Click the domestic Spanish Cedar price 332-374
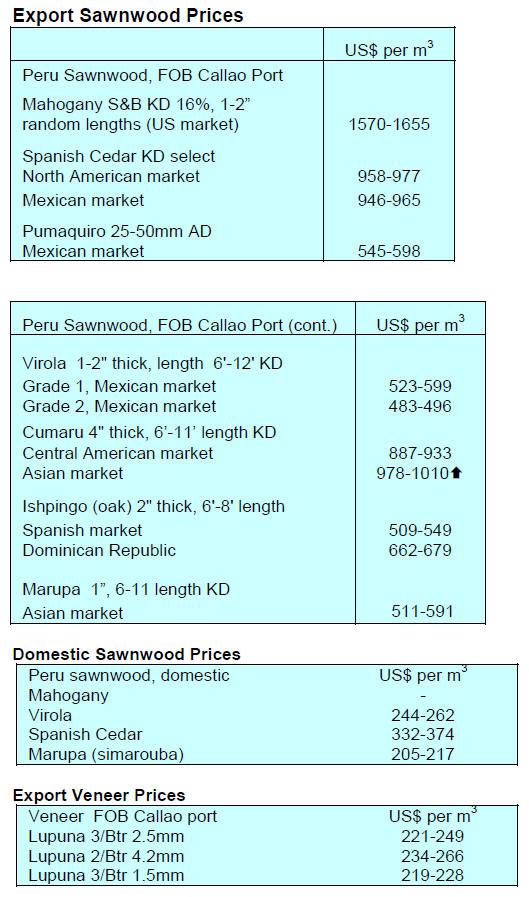 pyautogui.click(x=423, y=734)
